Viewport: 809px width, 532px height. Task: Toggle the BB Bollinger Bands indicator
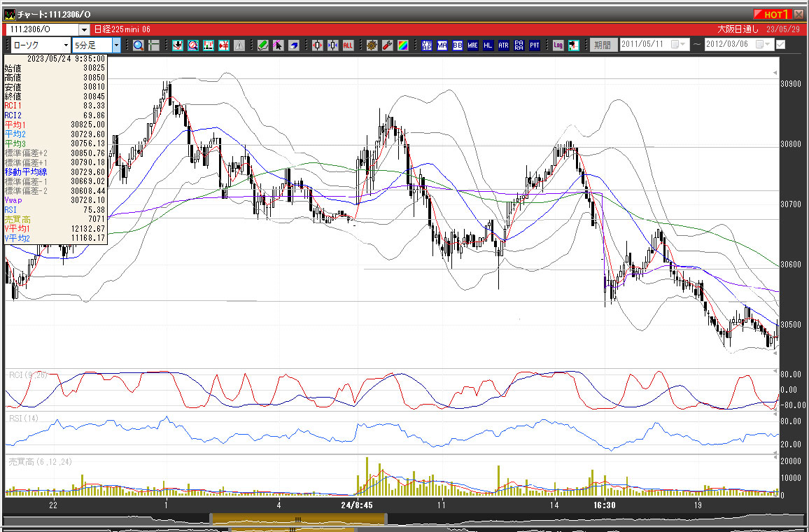tap(458, 45)
